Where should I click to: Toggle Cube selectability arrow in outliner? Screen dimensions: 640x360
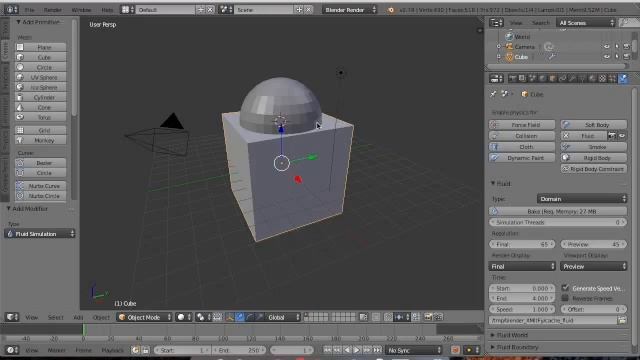pyautogui.click(x=617, y=57)
